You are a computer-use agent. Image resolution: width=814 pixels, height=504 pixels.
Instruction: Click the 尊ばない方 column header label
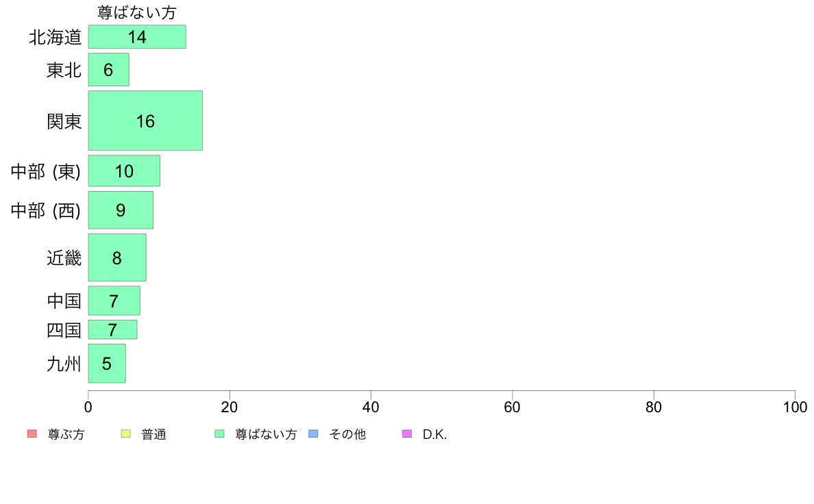tap(137, 12)
